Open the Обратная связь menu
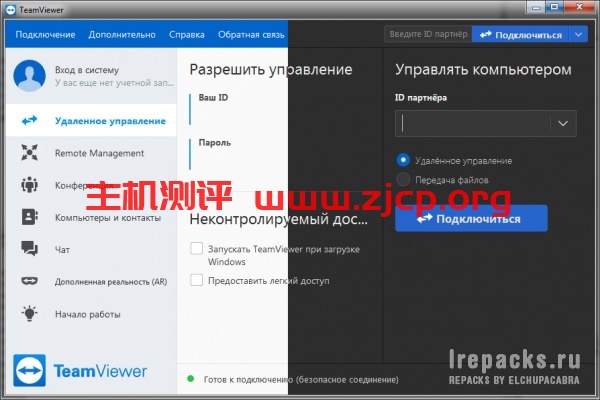This screenshot has height=400, width=600. (x=251, y=34)
